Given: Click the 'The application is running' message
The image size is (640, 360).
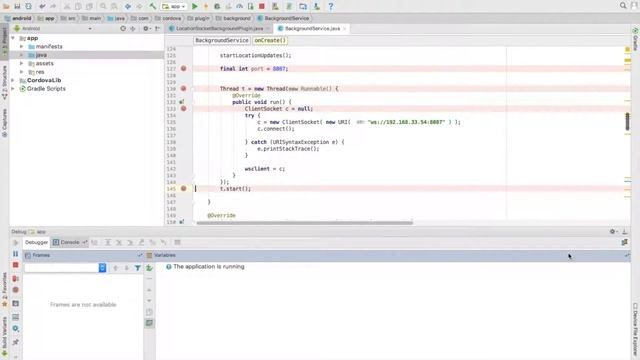Looking at the screenshot, I should tap(209, 267).
